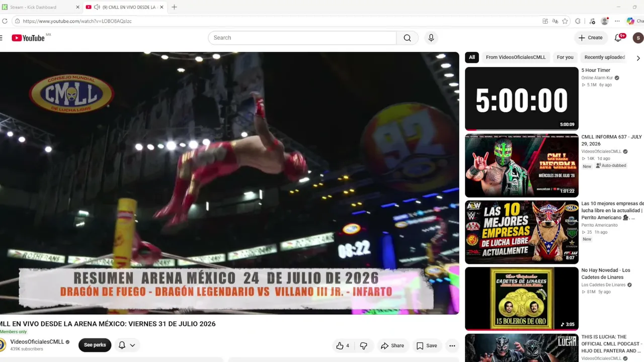Select Recently uploaded filter chip
Viewport: 644px width, 362px height.
(x=605, y=57)
